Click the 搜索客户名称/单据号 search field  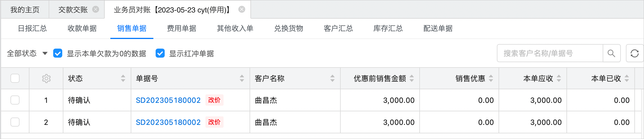[550, 53]
